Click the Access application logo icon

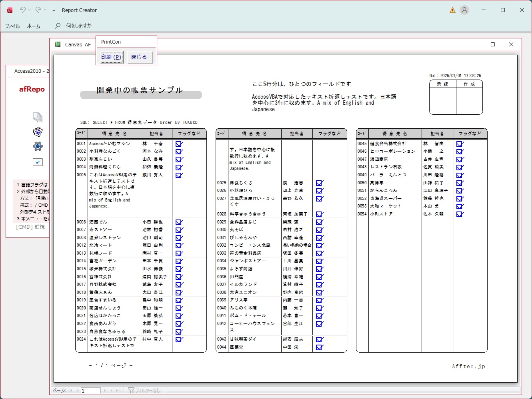[10, 10]
